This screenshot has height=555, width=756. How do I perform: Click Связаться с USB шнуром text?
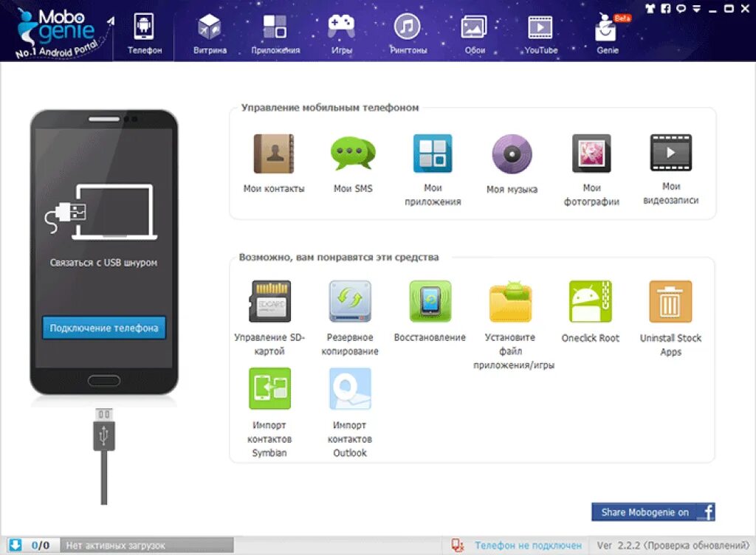coord(103,263)
